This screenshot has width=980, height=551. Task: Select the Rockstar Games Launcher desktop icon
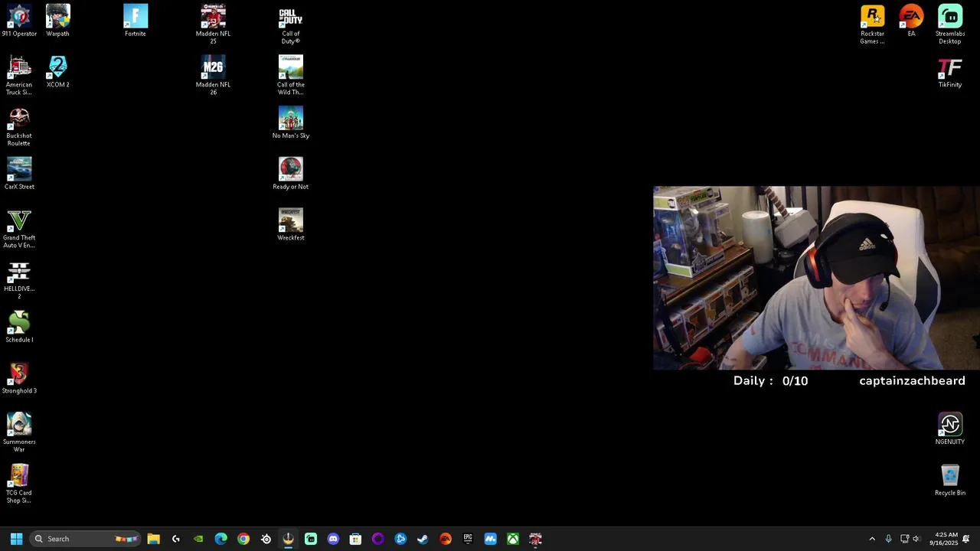tap(872, 24)
